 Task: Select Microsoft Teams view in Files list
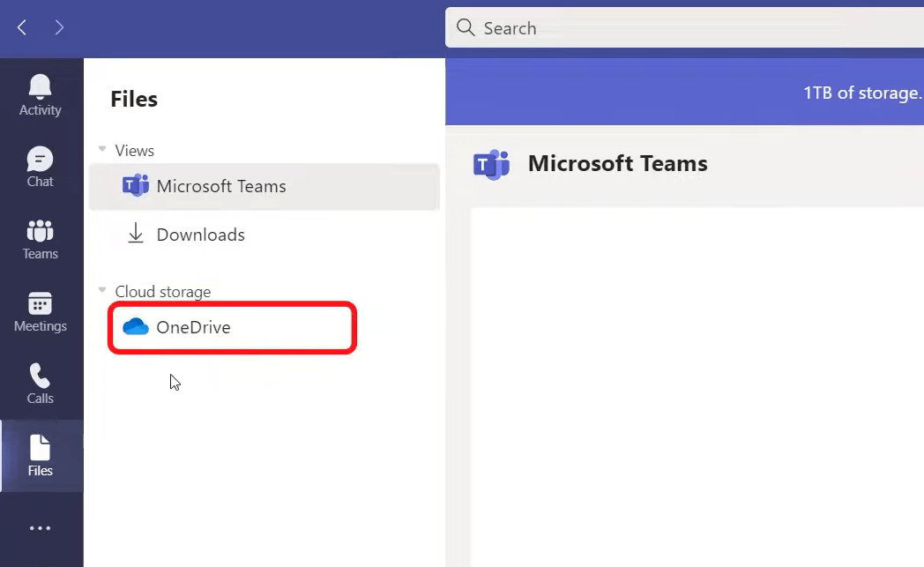pos(264,186)
